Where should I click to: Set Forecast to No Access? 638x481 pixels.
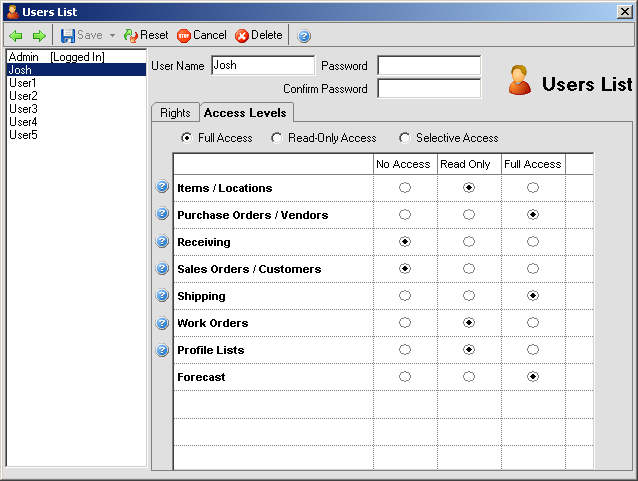pyautogui.click(x=405, y=377)
